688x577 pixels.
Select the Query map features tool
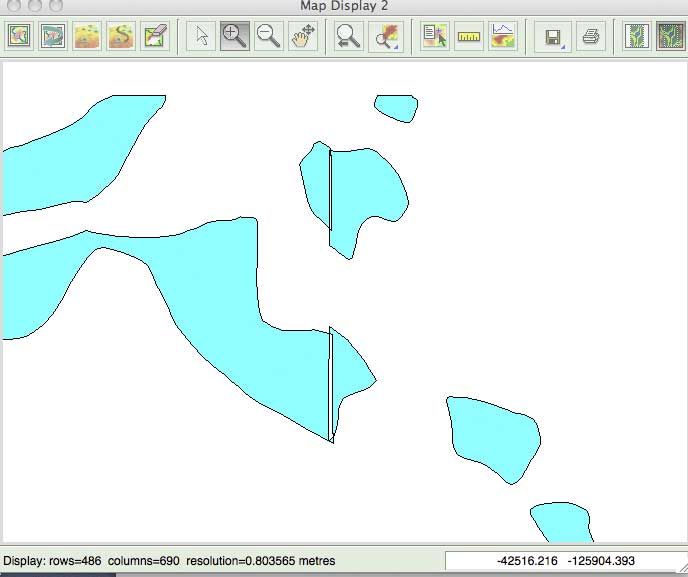(x=434, y=36)
